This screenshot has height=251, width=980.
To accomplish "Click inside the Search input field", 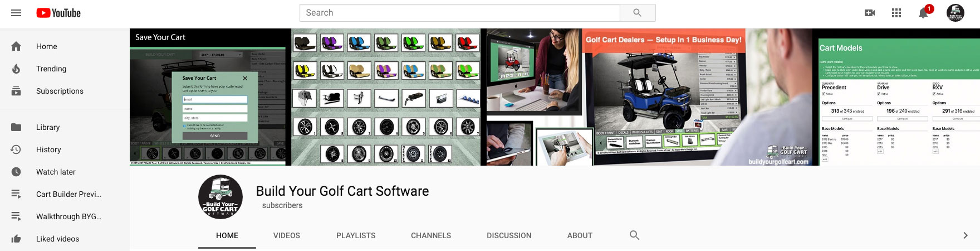I will tap(460, 13).
